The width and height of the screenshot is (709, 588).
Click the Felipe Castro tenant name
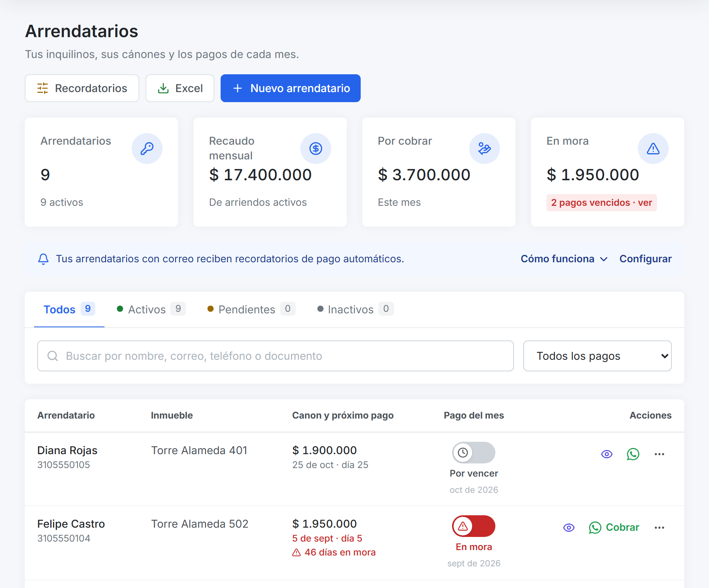coord(71,524)
